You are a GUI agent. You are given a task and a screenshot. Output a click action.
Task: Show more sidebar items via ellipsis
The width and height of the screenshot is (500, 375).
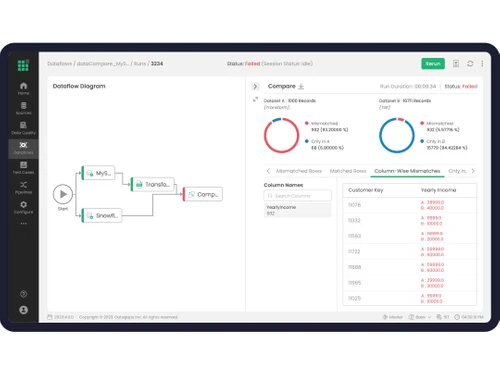23,223
